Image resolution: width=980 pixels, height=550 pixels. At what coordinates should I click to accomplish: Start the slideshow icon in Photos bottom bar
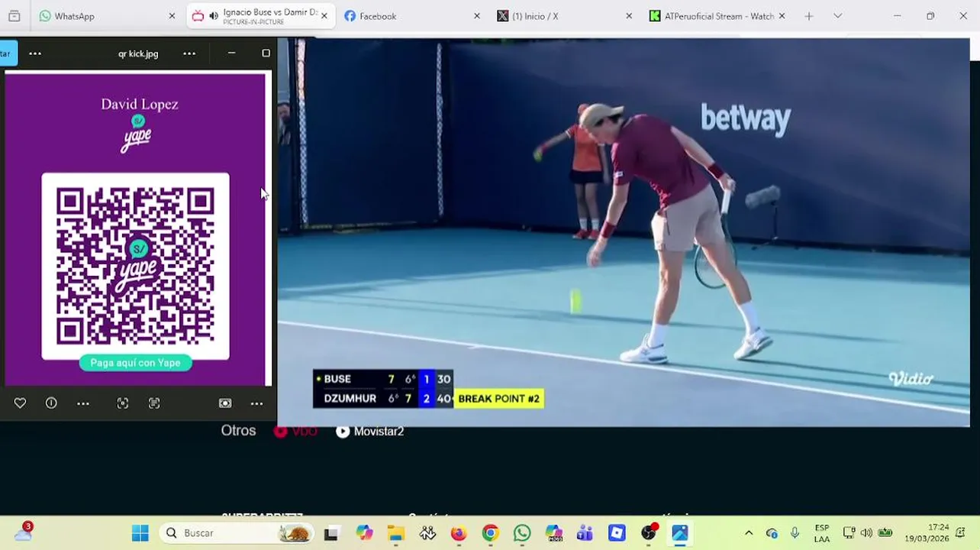[x=225, y=403]
